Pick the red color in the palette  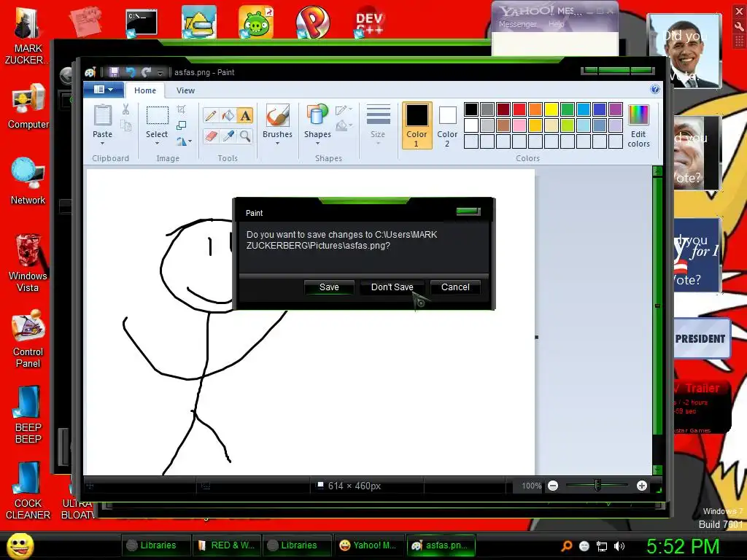click(x=519, y=109)
